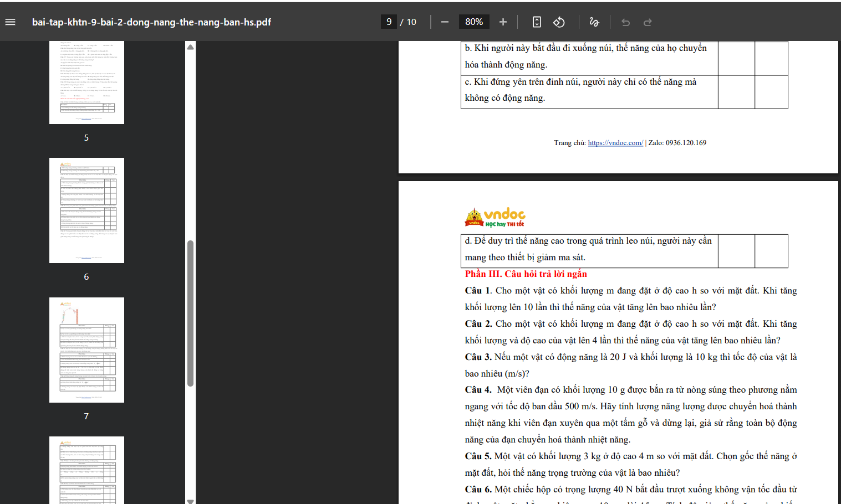The height and width of the screenshot is (504, 841).
Task: Select the partially visible page 8 thumbnail
Action: (86, 470)
